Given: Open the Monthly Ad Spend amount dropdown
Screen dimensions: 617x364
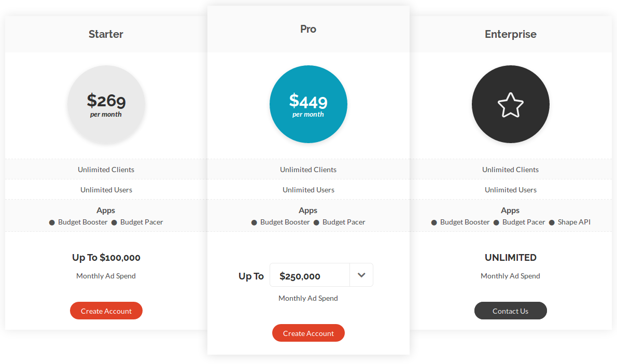Looking at the screenshot, I should pyautogui.click(x=361, y=275).
